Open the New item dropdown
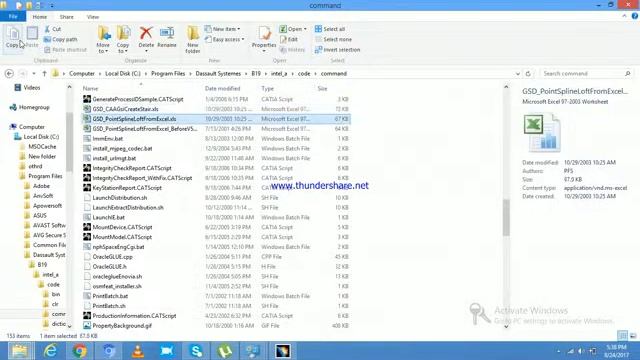 point(223,29)
